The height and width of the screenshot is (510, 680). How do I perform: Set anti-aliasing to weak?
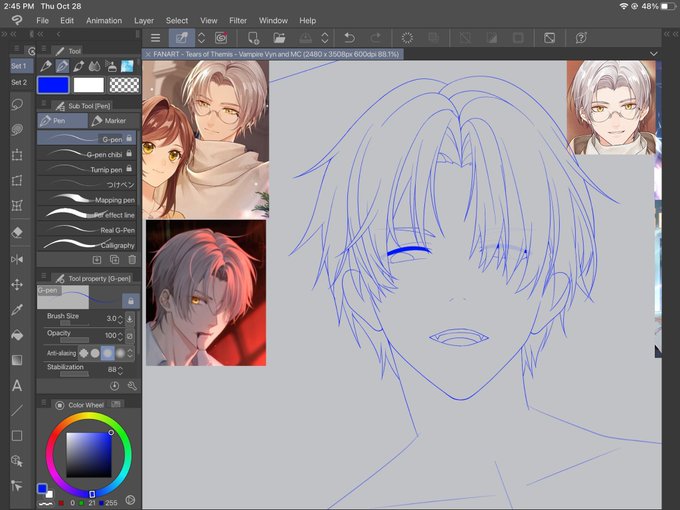pyautogui.click(x=95, y=353)
